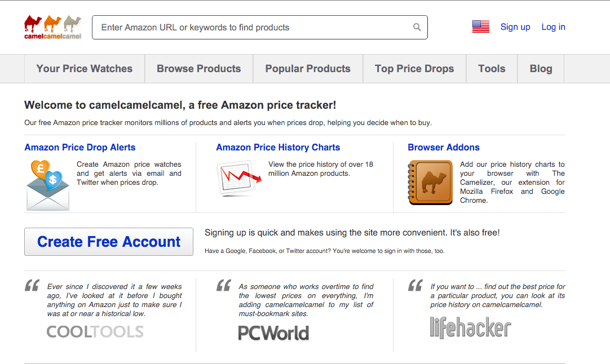Click the Sign up link
Image resolution: width=610 pixels, height=364 pixels.
click(x=515, y=26)
